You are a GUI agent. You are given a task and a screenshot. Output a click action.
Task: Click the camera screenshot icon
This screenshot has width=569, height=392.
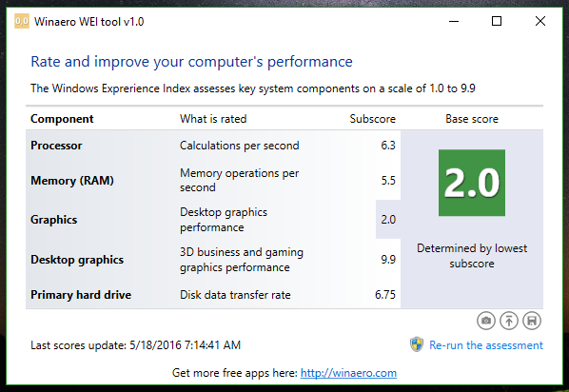pos(486,321)
